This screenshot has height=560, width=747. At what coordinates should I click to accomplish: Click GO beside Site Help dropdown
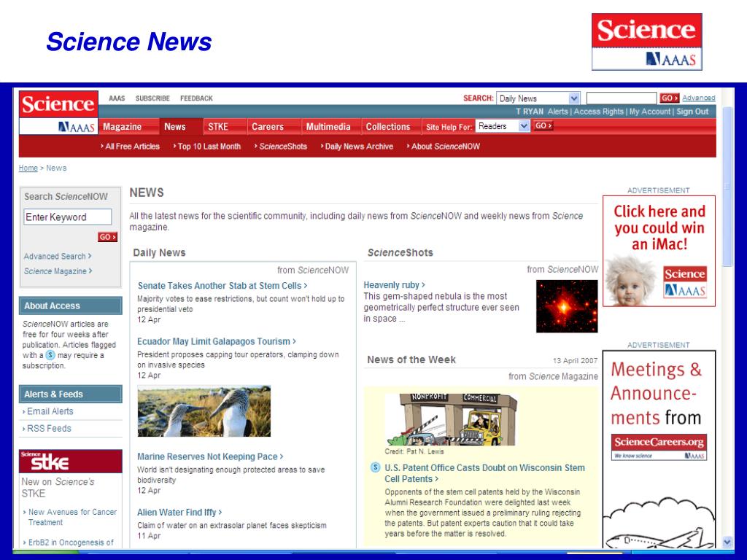click(543, 125)
